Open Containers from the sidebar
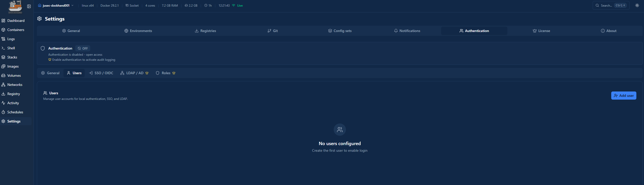Viewport: 644px width, 185px height. pyautogui.click(x=16, y=30)
